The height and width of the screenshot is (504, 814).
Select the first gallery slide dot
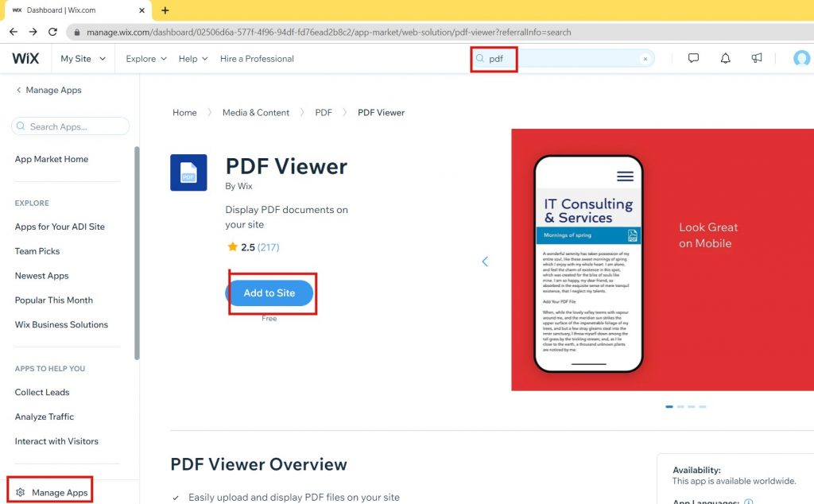pyautogui.click(x=669, y=406)
